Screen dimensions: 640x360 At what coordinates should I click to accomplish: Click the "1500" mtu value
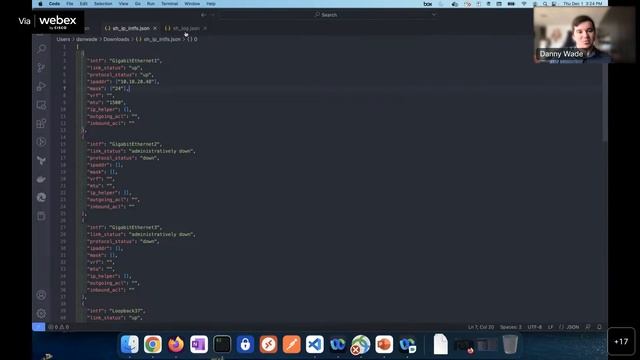point(116,102)
